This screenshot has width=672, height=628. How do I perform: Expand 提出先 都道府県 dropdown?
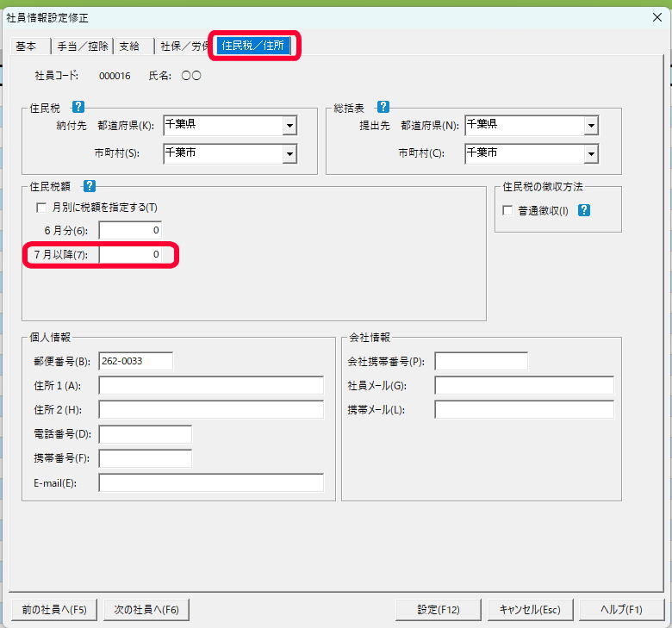click(590, 126)
